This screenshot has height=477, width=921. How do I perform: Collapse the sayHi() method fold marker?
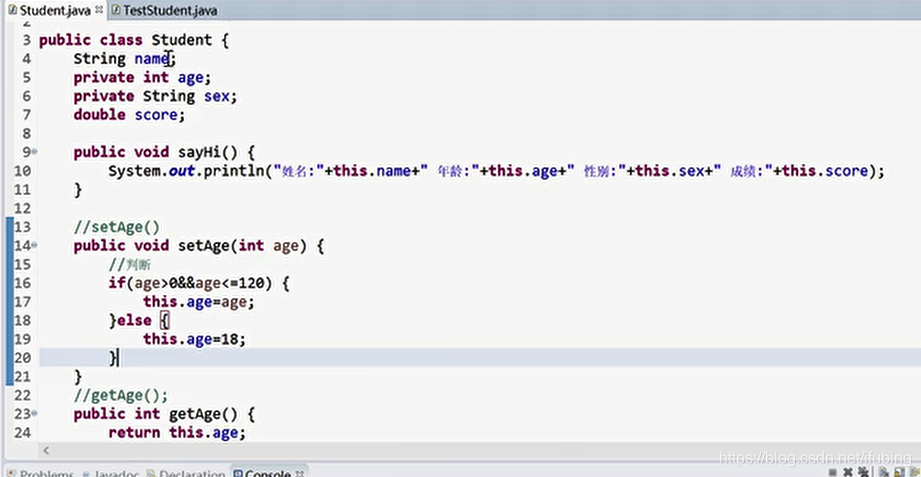coord(35,152)
